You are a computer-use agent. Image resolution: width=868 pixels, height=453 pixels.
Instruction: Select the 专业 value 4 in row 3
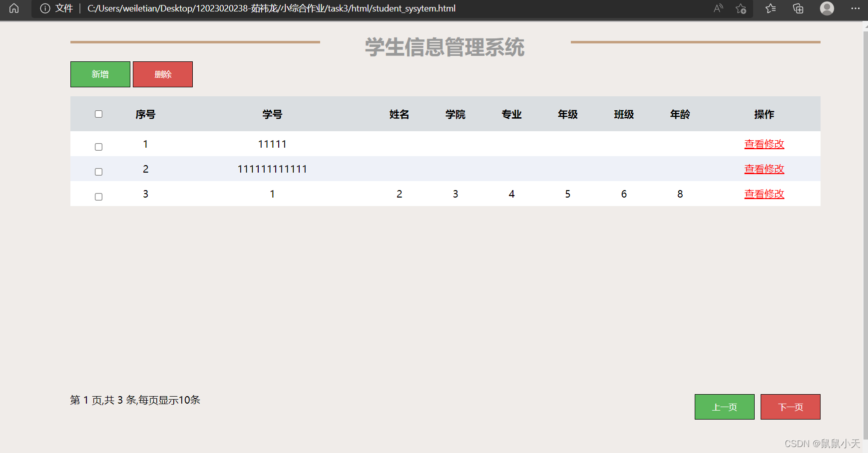tap(511, 194)
